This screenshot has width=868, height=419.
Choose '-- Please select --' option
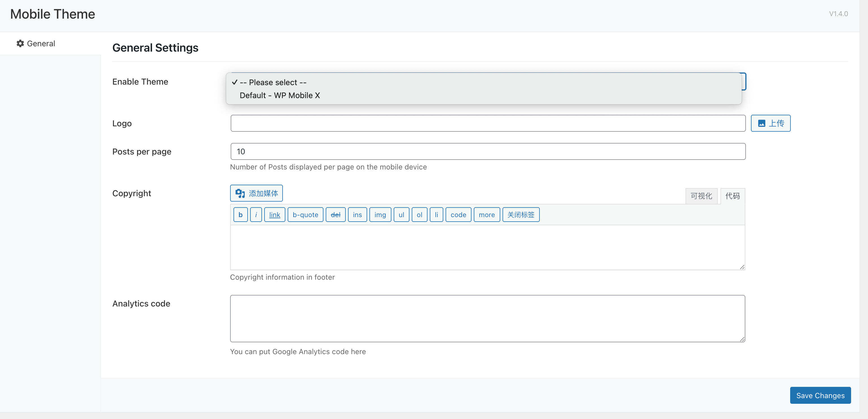click(x=273, y=83)
